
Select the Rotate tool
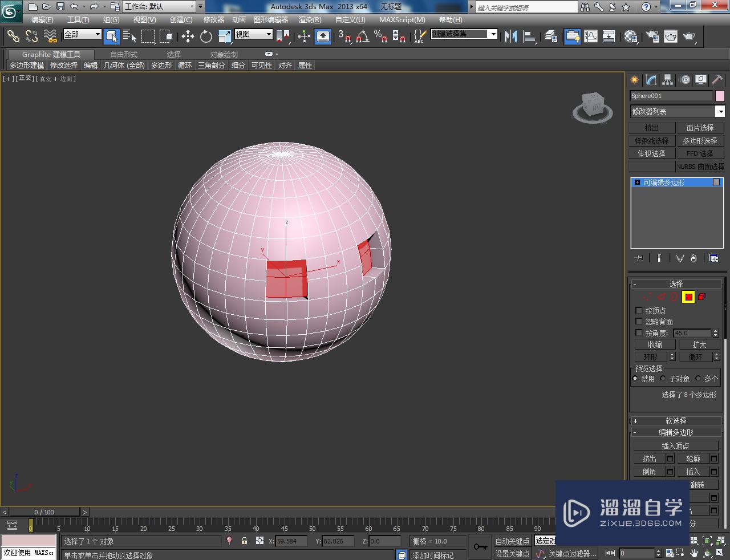[x=206, y=36]
